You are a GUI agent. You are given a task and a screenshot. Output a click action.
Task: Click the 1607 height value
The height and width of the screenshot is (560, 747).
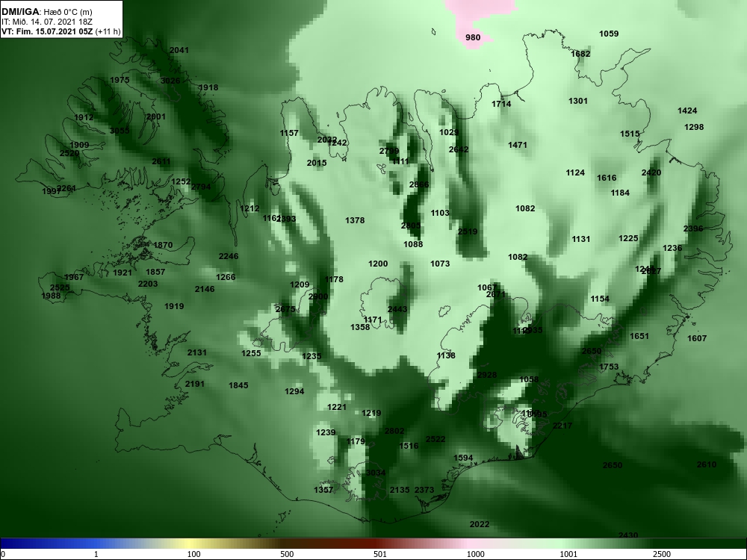pos(697,338)
